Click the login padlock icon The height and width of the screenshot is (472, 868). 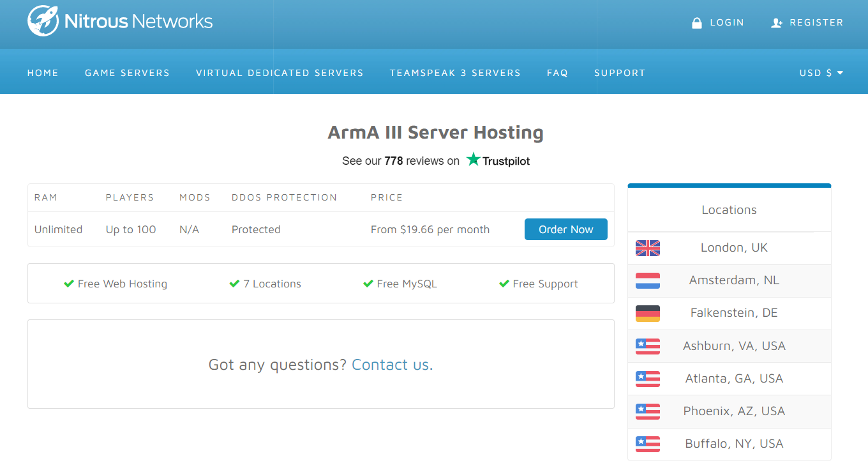(697, 23)
